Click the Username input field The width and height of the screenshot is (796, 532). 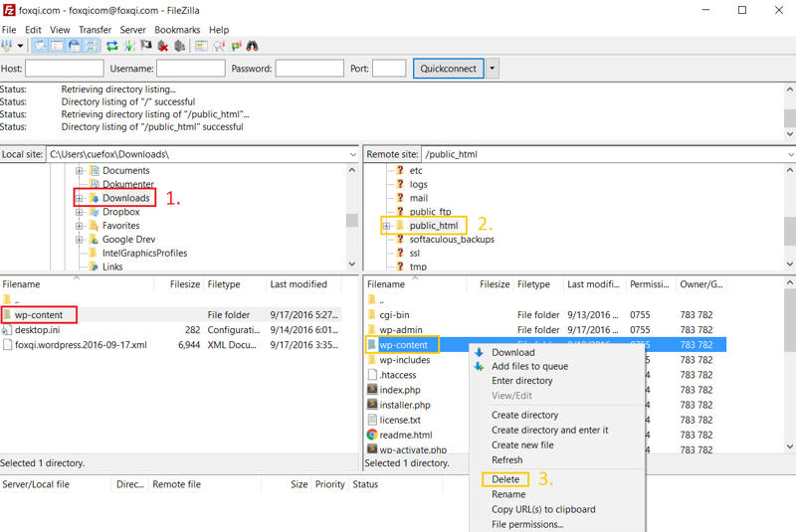point(191,68)
